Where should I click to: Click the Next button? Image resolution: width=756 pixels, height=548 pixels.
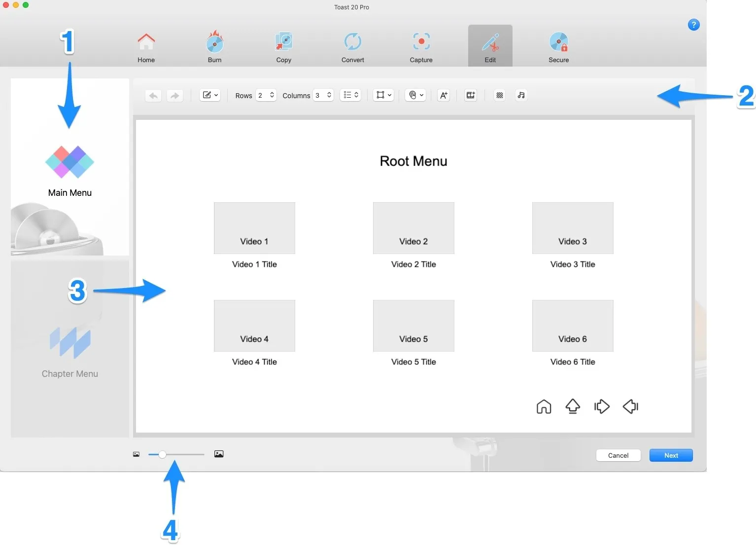671,455
